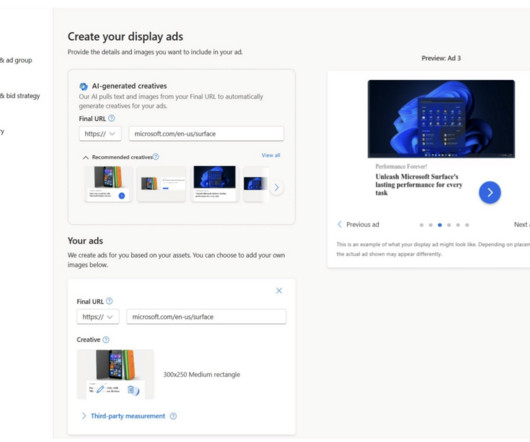This screenshot has width=530, height=442.
Task: Open the '& bid strategy' sidebar step
Action: coord(20,96)
